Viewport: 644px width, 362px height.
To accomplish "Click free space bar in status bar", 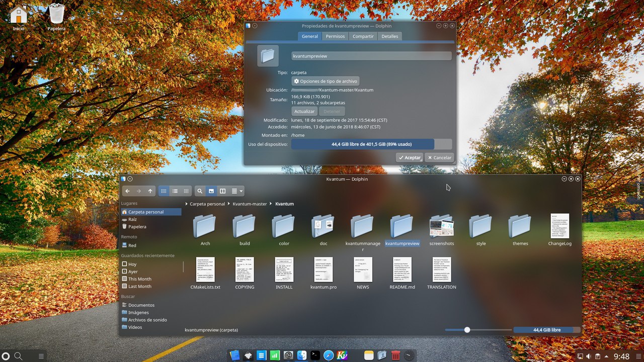I will tap(547, 330).
